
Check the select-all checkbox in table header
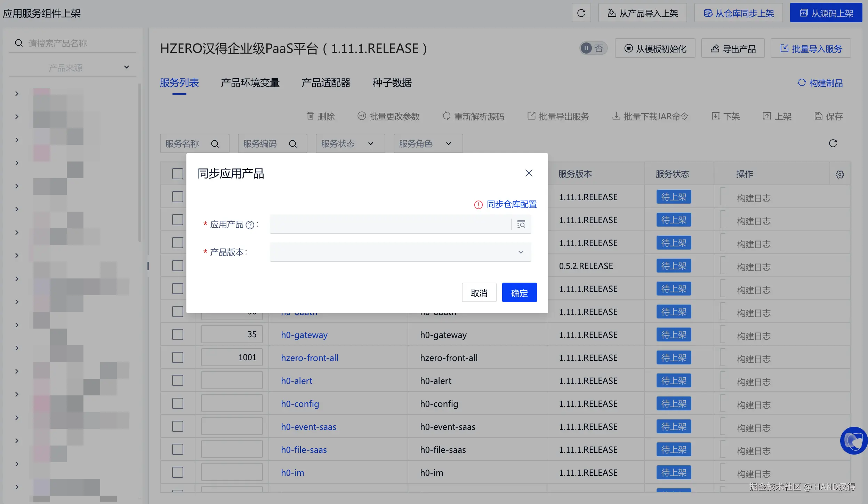177,174
